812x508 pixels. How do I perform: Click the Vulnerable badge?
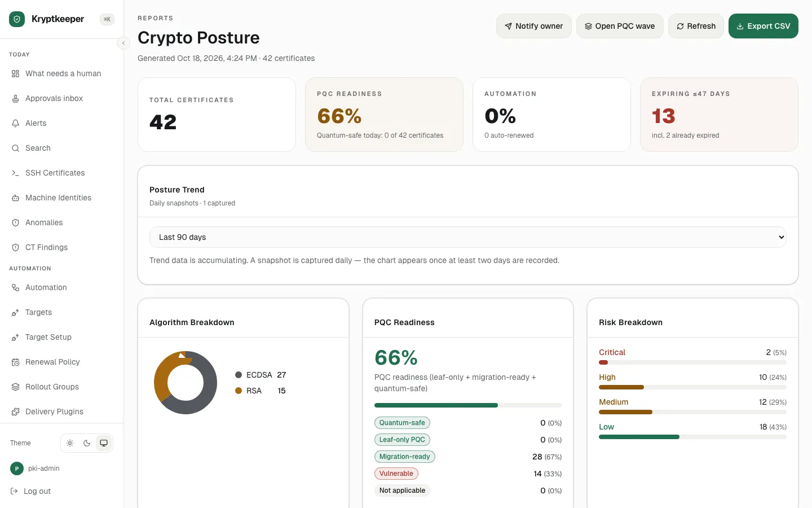pos(396,474)
